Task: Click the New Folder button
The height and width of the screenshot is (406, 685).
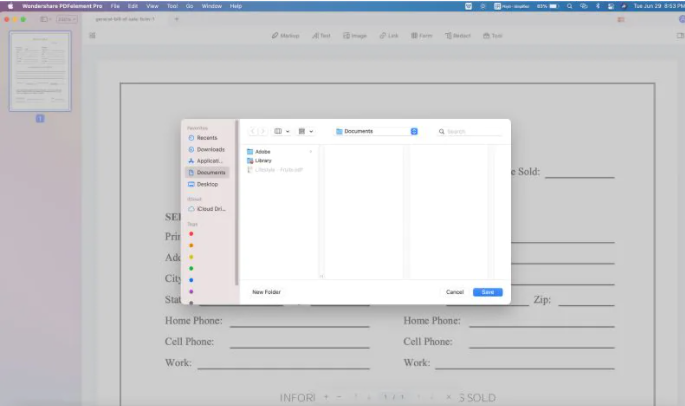Action: pyautogui.click(x=266, y=292)
